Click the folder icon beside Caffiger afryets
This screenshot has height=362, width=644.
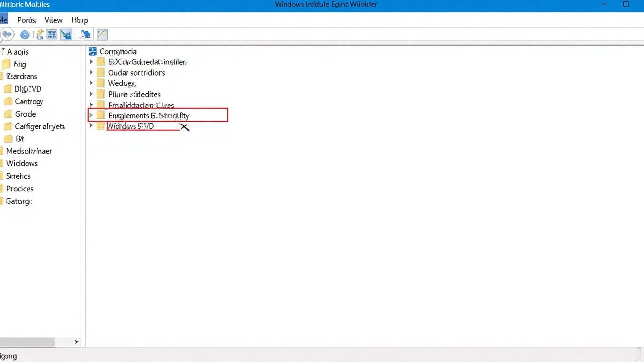(8, 126)
